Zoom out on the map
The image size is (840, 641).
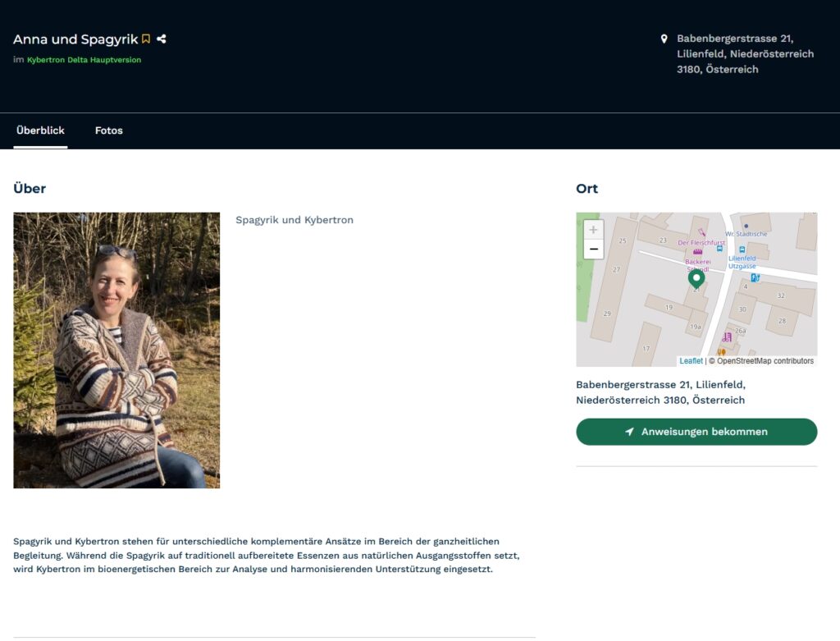pyautogui.click(x=593, y=250)
